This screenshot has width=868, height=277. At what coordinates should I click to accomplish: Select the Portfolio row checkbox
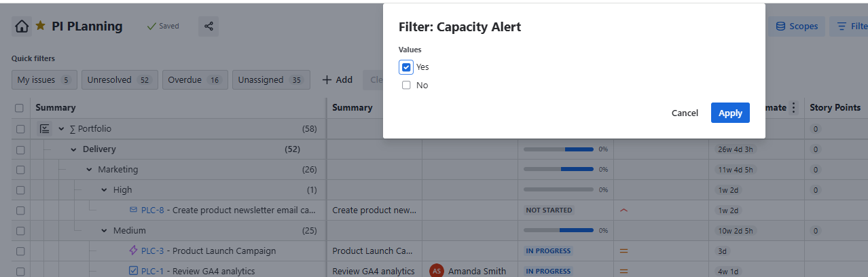click(x=20, y=128)
